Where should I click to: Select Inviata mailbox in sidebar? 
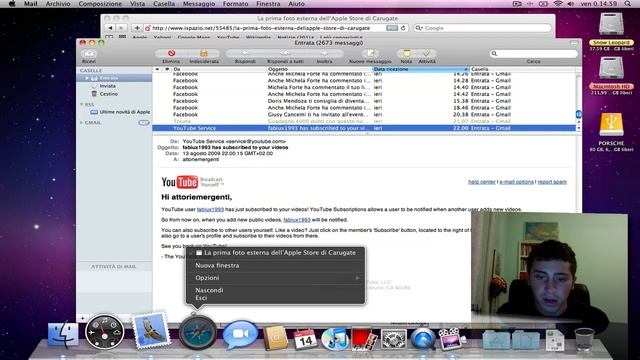(107, 86)
